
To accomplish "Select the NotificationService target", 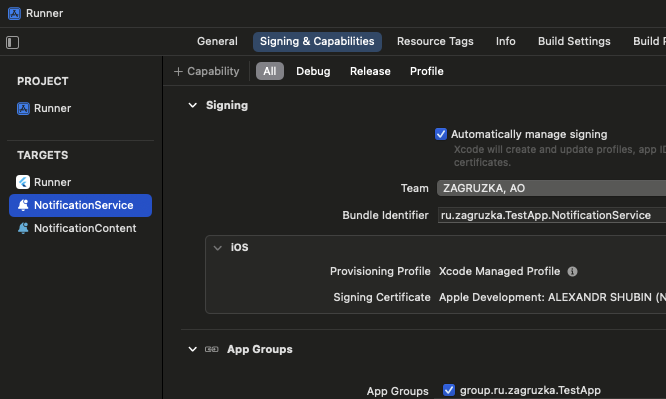I will (x=81, y=205).
